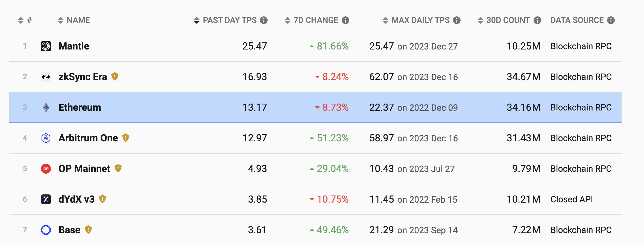This screenshot has width=644, height=245.
Task: Open info tooltip for Past Day TPS
Action: pos(264,20)
